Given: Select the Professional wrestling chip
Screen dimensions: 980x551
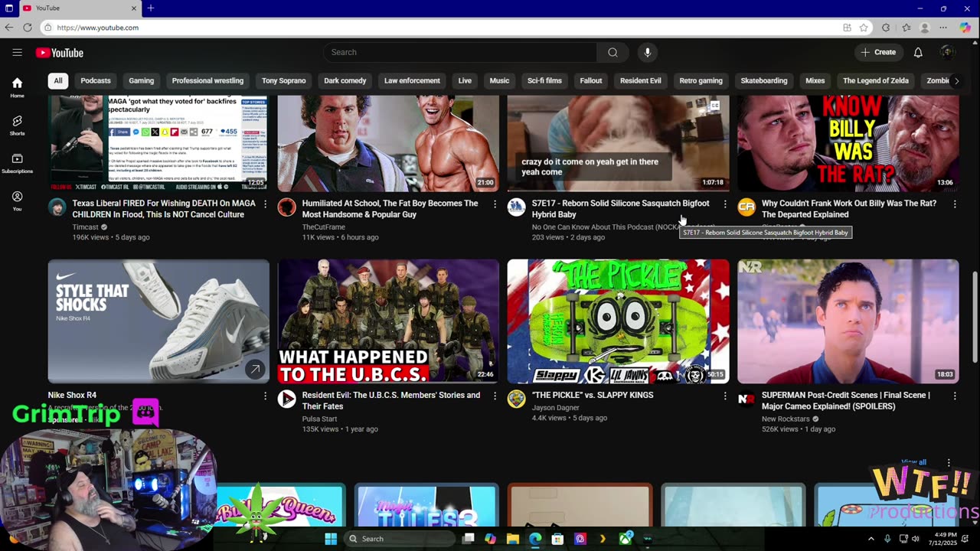Looking at the screenshot, I should click(207, 80).
